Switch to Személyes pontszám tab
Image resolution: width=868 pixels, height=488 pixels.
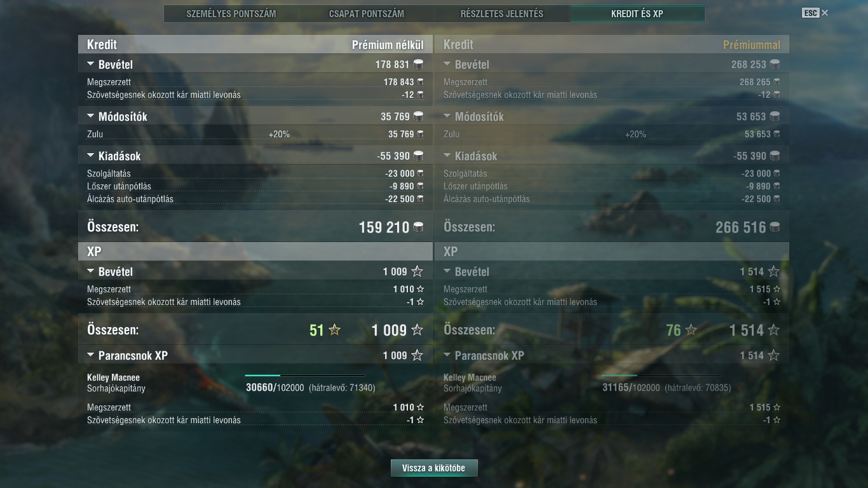point(231,13)
